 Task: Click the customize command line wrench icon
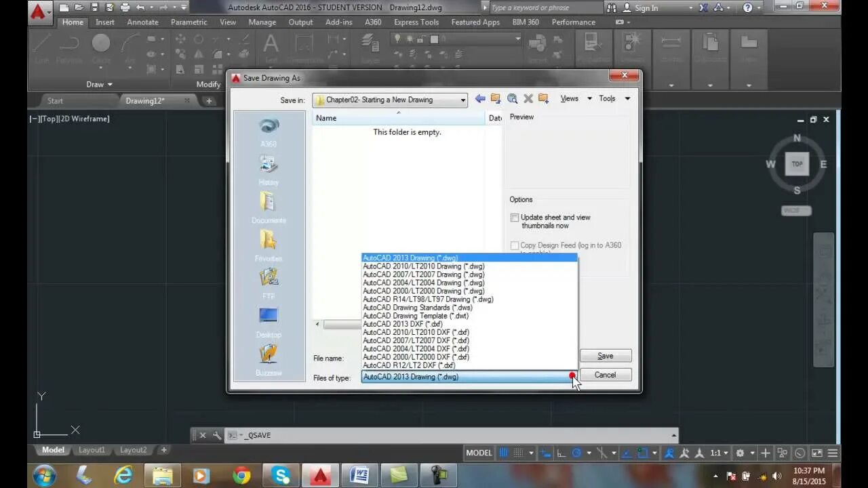[216, 435]
